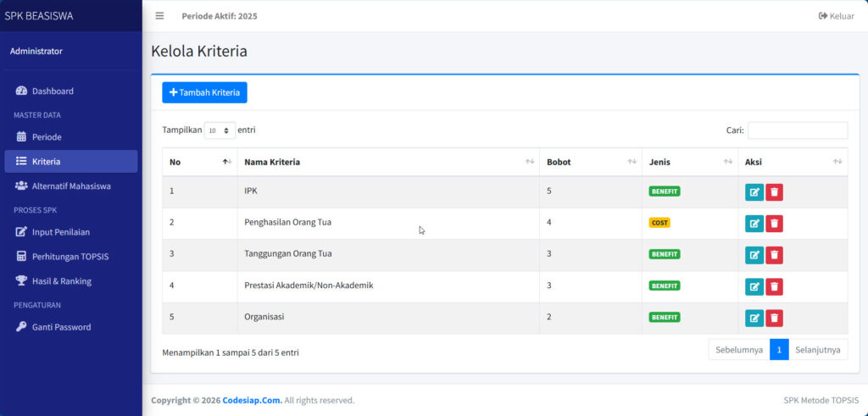Delete the IPK criterion row
This screenshot has width=868, height=416.
pos(774,192)
